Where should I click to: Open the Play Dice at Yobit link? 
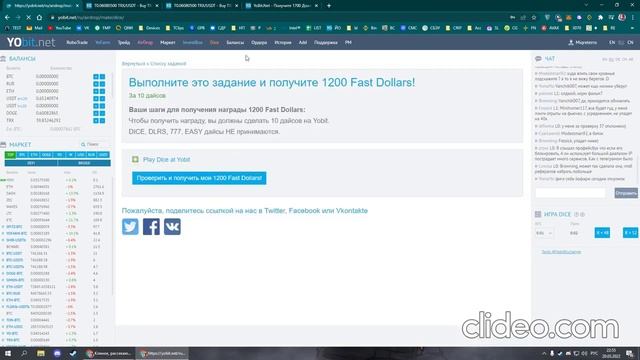point(167,160)
